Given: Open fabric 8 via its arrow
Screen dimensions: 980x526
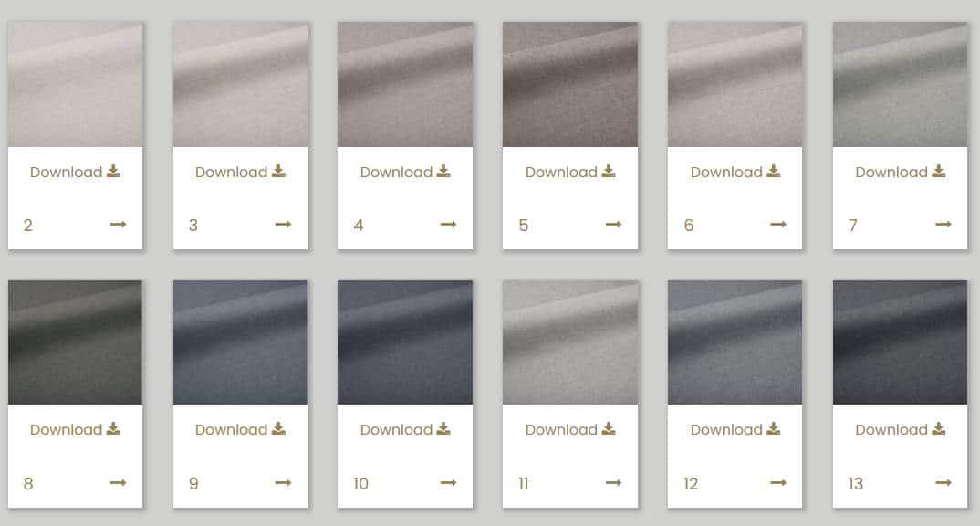Looking at the screenshot, I should [x=118, y=482].
